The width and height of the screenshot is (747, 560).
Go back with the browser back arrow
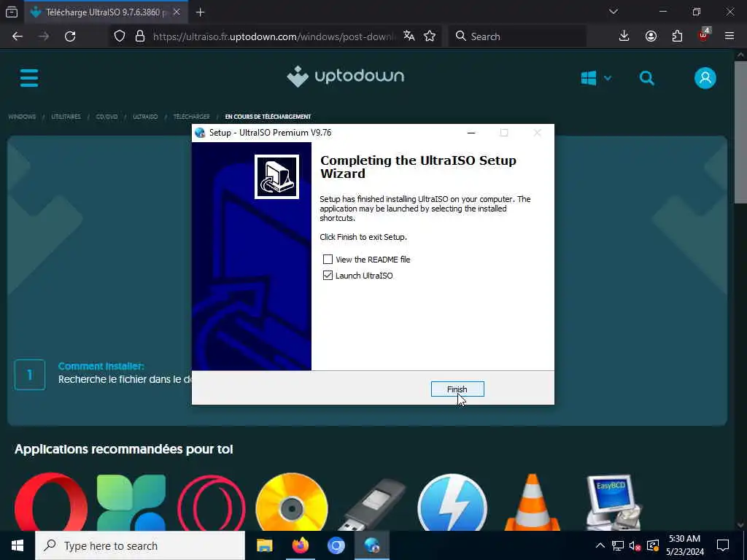[18, 36]
